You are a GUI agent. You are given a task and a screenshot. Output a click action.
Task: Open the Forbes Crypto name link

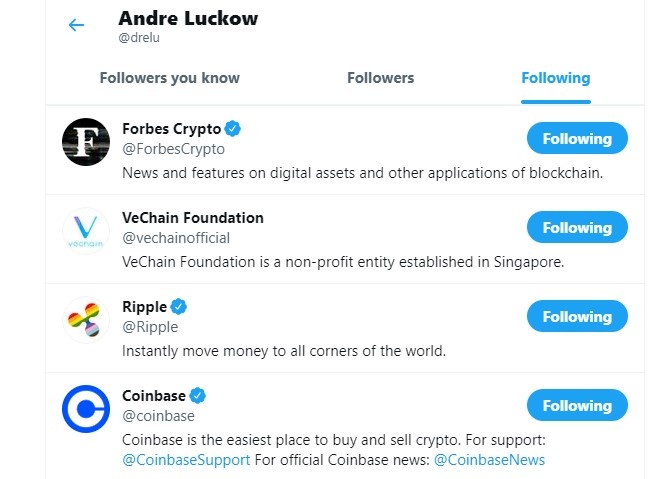click(171, 129)
